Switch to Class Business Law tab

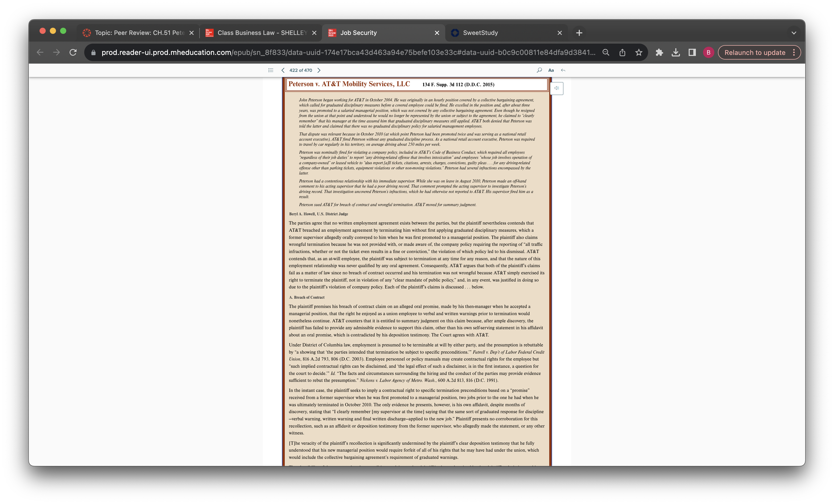tap(261, 33)
